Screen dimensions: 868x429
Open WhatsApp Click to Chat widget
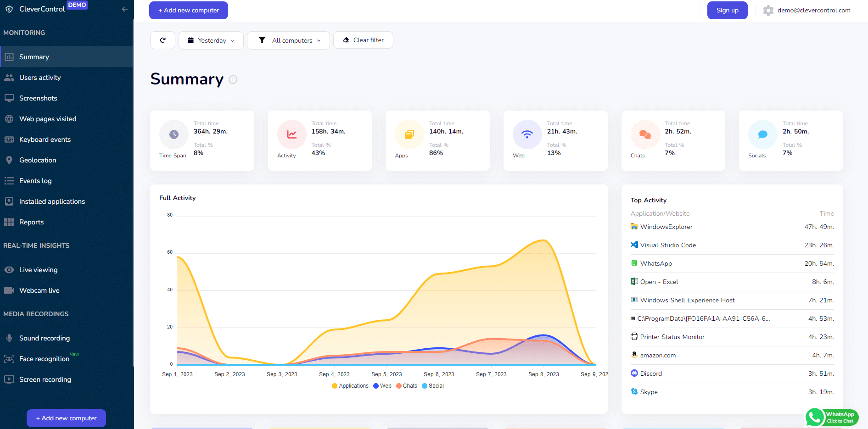[x=832, y=417]
